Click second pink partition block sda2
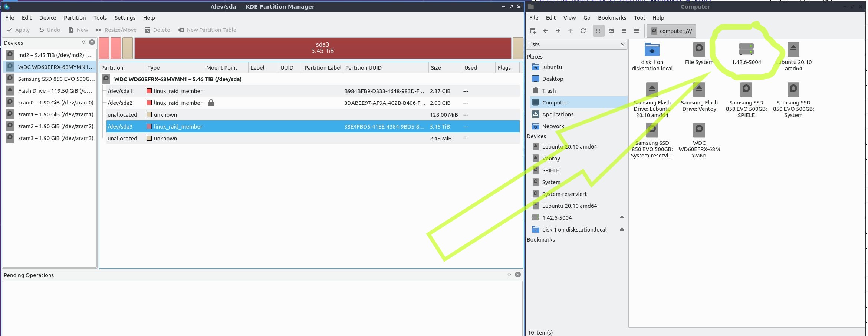Viewport: 868px width, 336px height. pos(116,48)
